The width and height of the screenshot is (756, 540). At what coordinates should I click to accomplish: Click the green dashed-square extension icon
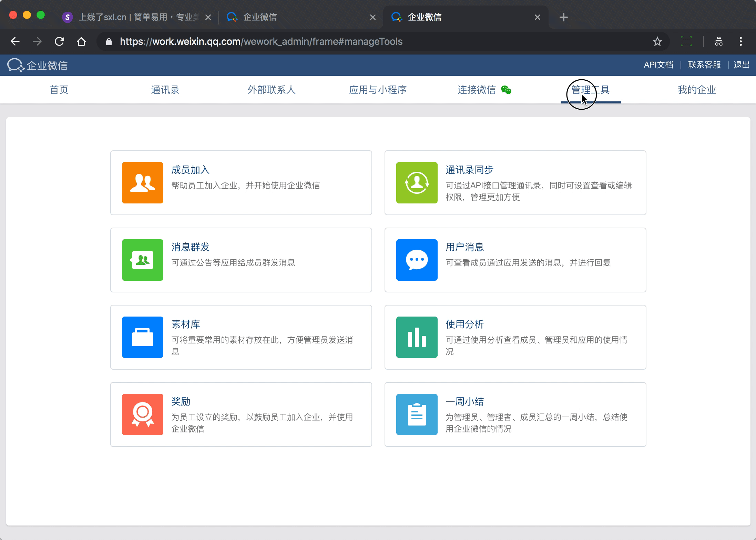click(686, 41)
